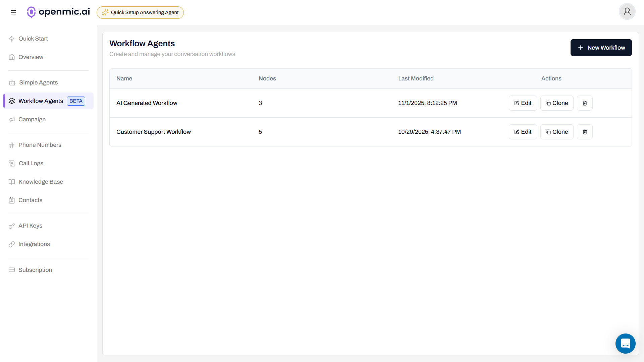Click the Call Logs icon
Screen dimensions: 644x362
pyautogui.click(x=12, y=163)
